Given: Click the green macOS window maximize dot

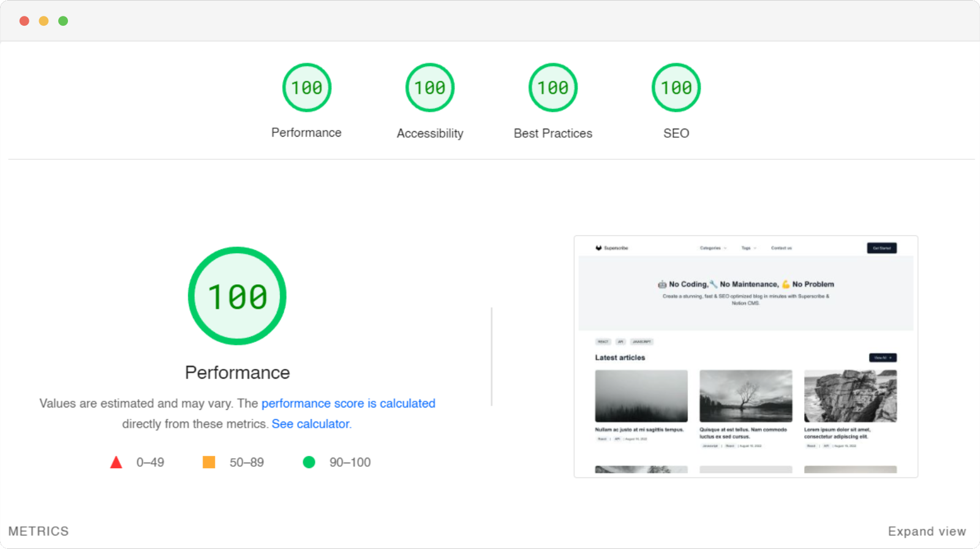Looking at the screenshot, I should click(x=63, y=21).
